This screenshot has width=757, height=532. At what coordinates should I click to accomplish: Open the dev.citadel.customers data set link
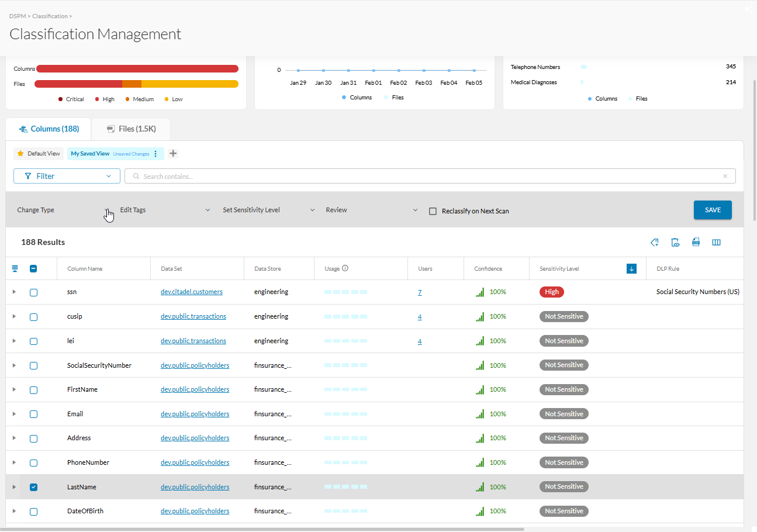coord(192,292)
